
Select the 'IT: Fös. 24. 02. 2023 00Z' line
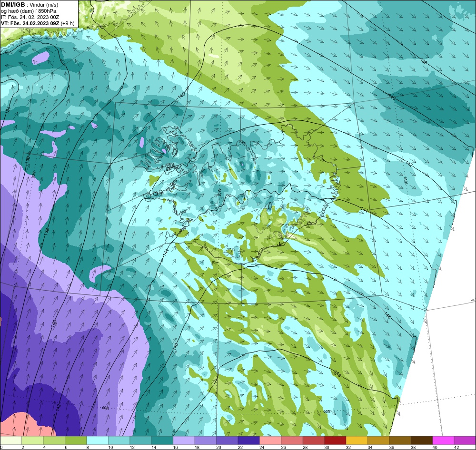pos(30,17)
